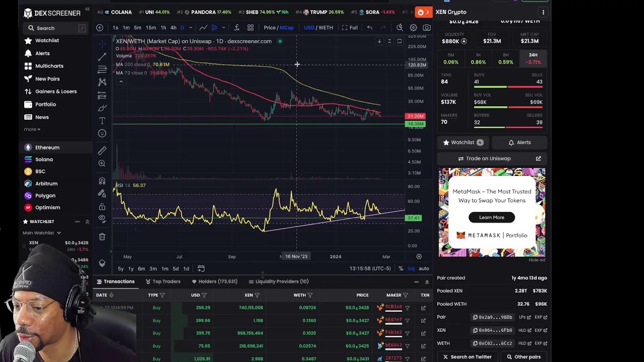Toggle percent scale on chart
The image size is (644, 362).
point(401,268)
